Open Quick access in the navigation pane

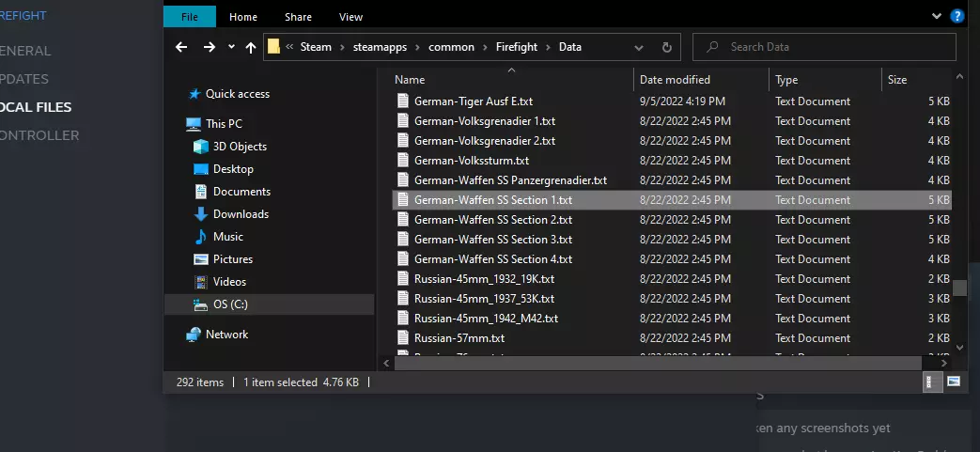tap(238, 94)
